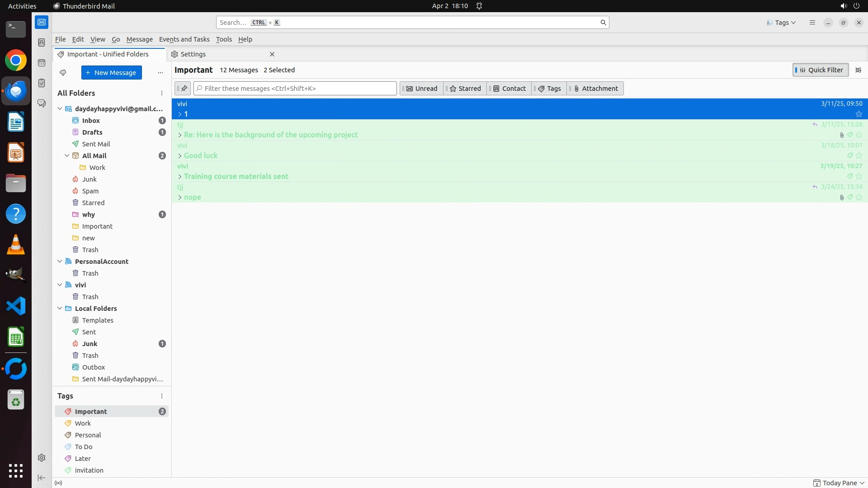Toggle the Unread quick filter

pyautogui.click(x=421, y=89)
